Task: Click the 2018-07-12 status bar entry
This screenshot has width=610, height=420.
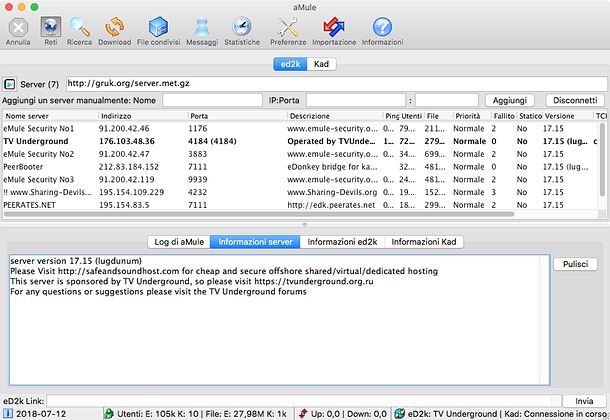Action: [41, 414]
